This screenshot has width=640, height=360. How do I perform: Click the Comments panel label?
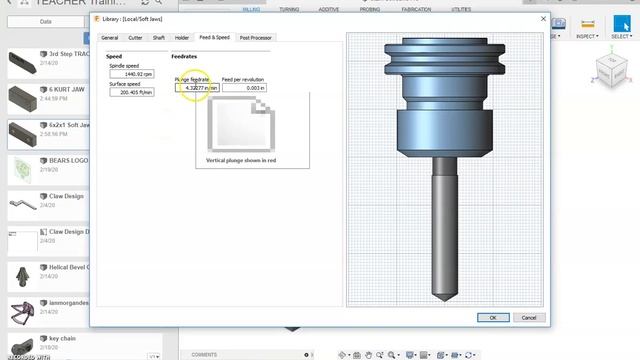pos(204,355)
